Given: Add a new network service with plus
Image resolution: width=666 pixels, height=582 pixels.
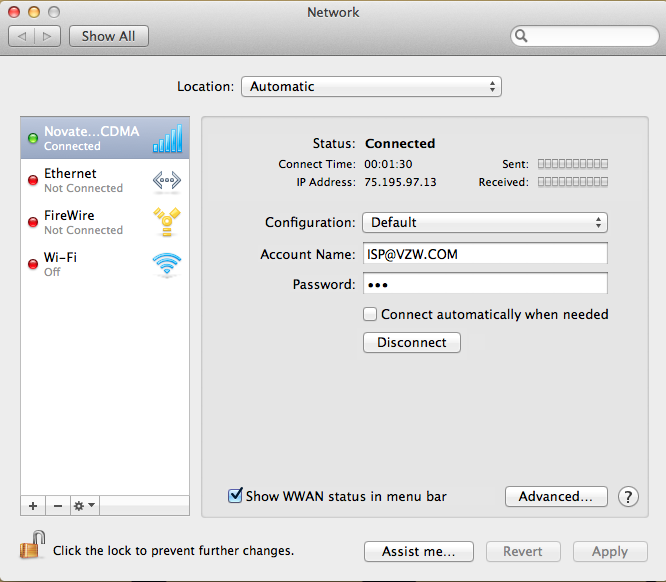Looking at the screenshot, I should point(33,506).
